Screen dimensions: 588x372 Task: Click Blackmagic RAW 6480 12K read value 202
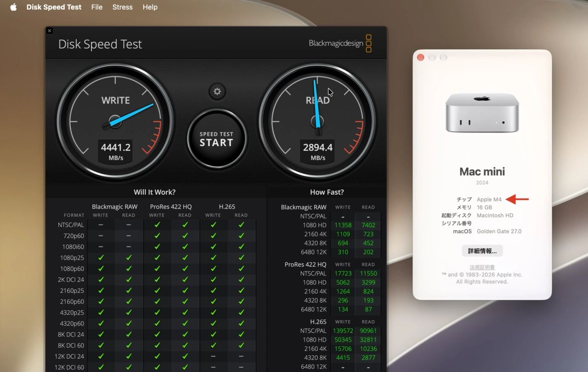pos(368,252)
